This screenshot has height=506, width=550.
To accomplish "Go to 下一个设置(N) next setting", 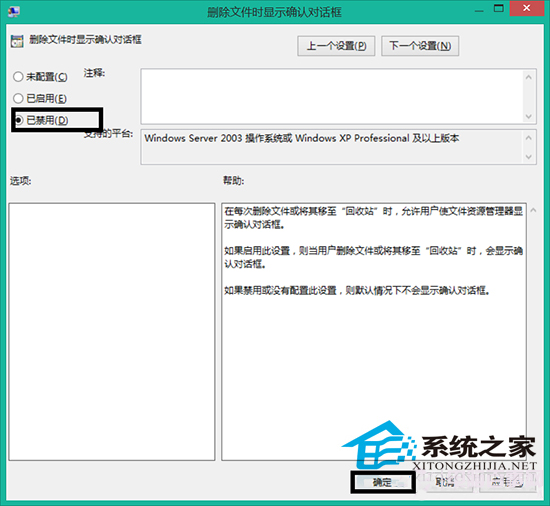I will [x=420, y=46].
